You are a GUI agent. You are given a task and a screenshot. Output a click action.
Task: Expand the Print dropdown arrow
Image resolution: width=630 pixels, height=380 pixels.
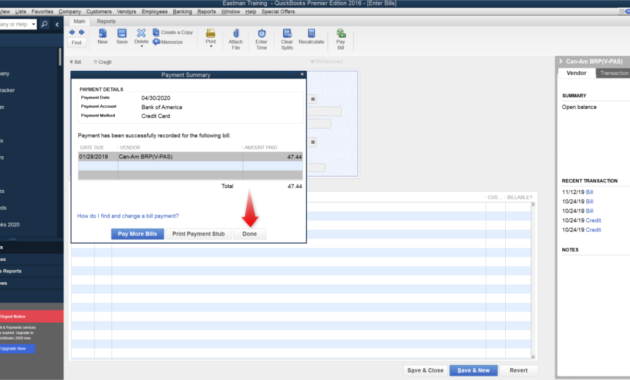[x=211, y=47]
